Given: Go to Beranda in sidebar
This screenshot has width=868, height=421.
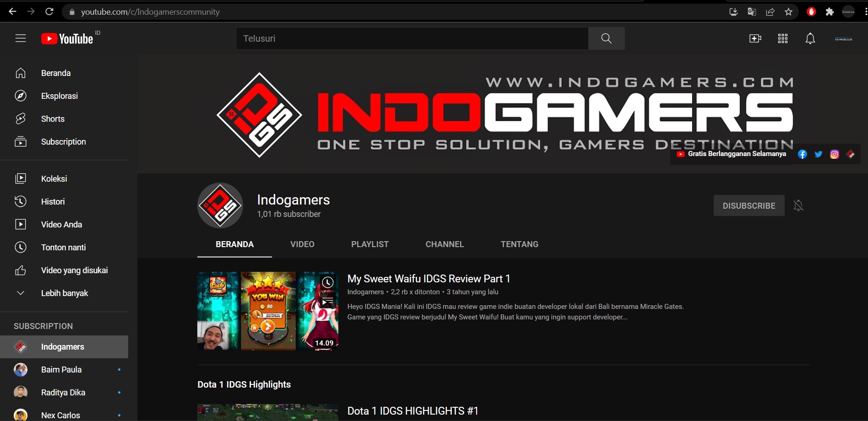Looking at the screenshot, I should click(64, 73).
